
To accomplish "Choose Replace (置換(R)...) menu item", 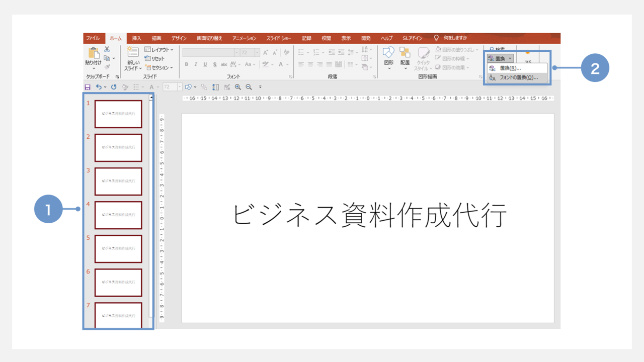I will pos(517,68).
